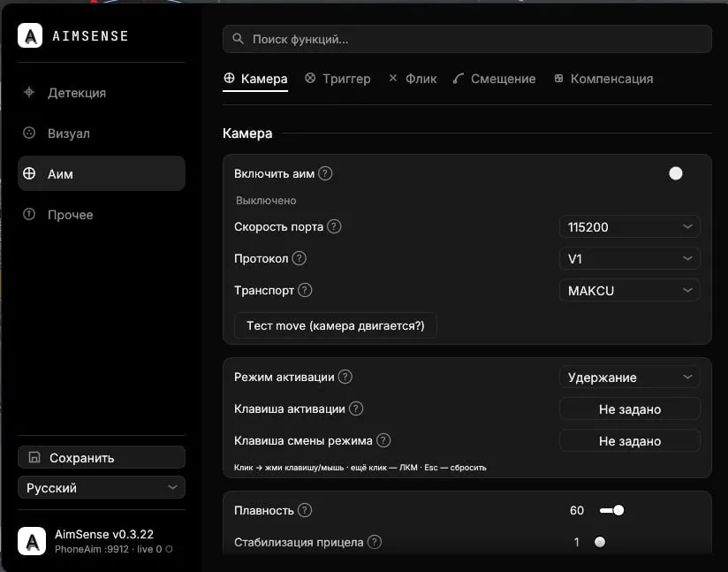The image size is (728, 572).
Task: Click the PhoneAim :9912 live 0 status
Action: click(108, 549)
